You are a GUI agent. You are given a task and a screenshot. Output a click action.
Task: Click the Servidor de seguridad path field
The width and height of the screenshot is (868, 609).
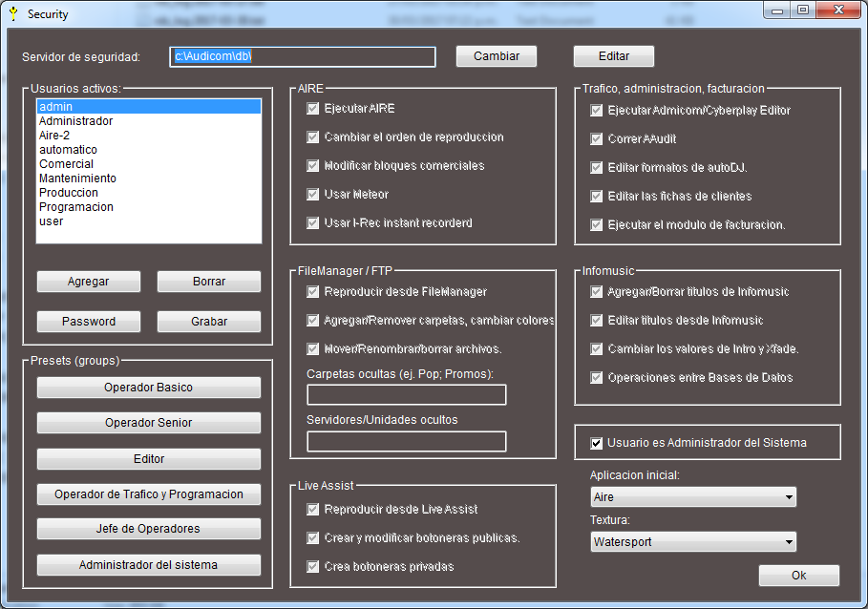(303, 56)
